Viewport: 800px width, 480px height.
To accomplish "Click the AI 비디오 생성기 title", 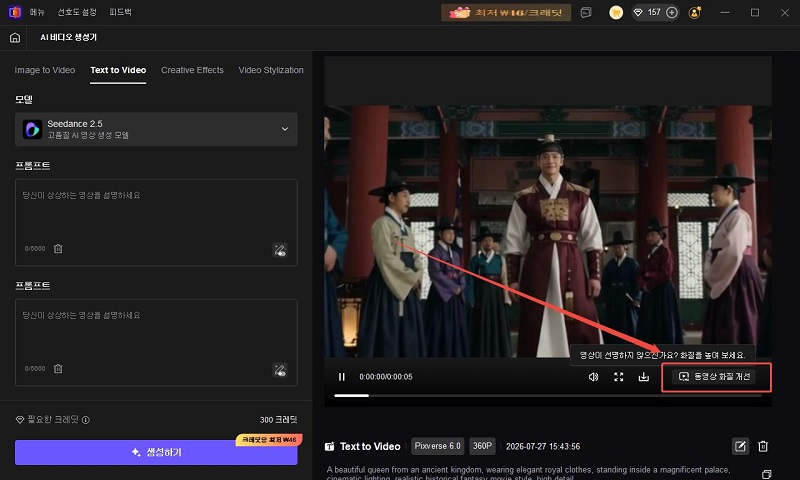I will click(68, 38).
